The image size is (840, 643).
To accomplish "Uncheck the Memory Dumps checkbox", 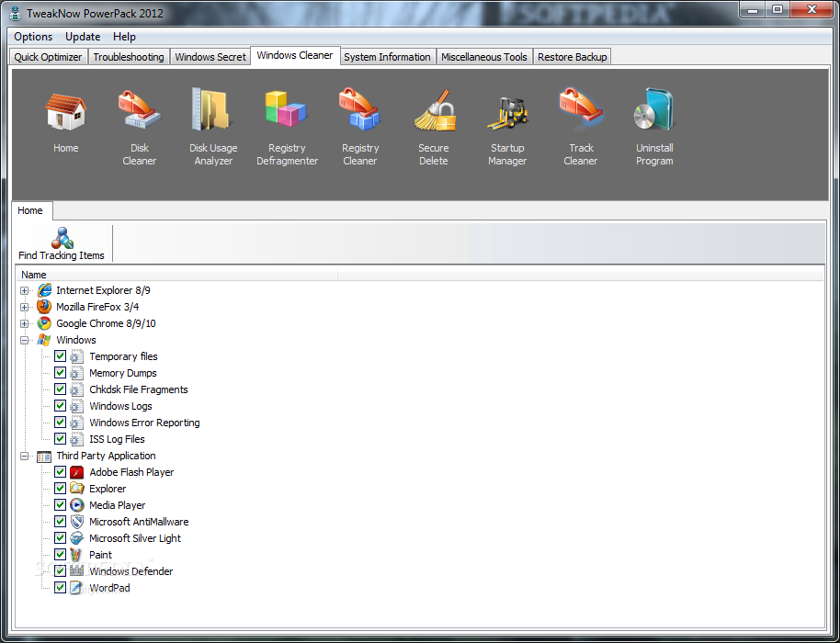I will pos(60,373).
